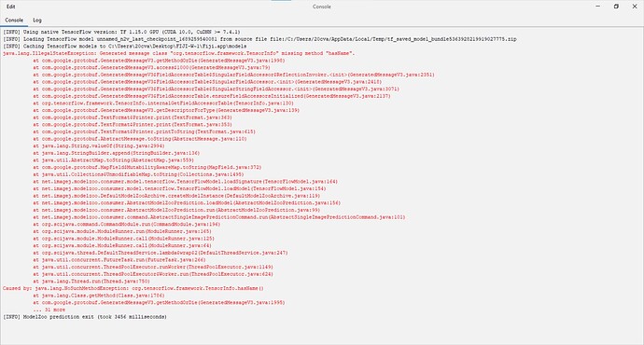Click the StringBuilder.append stack line
Screen dimensions: 644x345
pyautogui.click(x=117, y=153)
